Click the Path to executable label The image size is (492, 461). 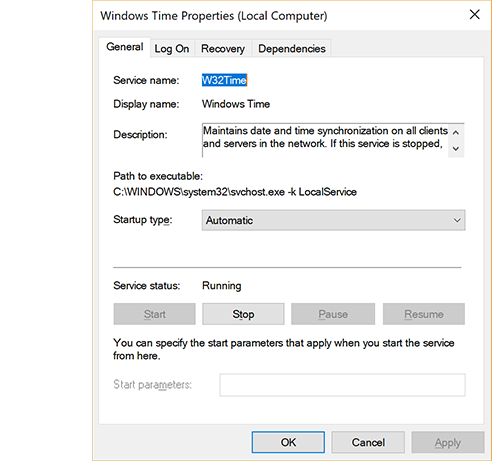158,176
